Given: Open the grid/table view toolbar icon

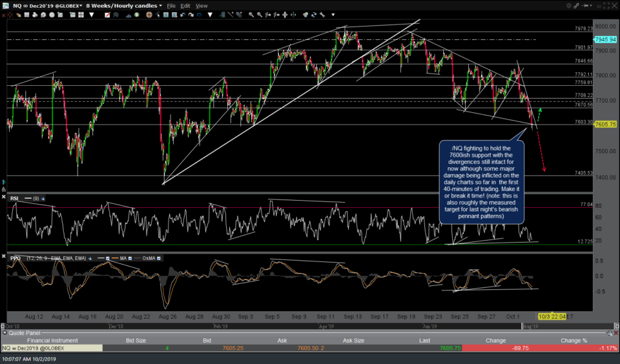Looking at the screenshot, I should 26,15.
